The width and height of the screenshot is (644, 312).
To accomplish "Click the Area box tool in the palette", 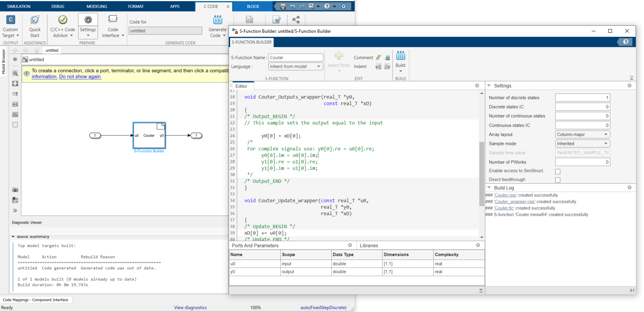I will pyautogui.click(x=15, y=125).
